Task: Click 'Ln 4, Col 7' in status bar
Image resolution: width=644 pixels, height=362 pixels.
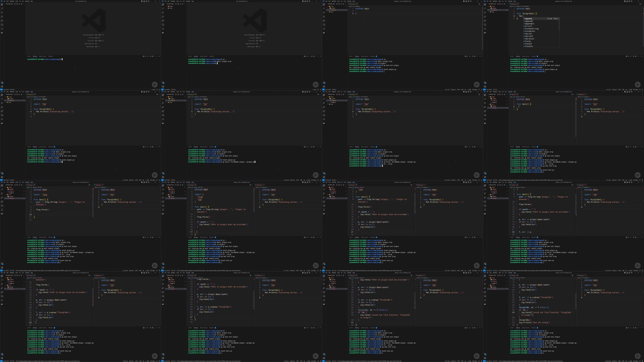Action: [x=609, y=89]
